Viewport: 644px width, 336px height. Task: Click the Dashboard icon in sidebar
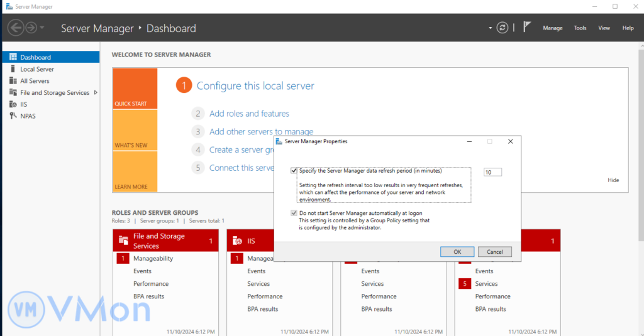pyautogui.click(x=13, y=57)
